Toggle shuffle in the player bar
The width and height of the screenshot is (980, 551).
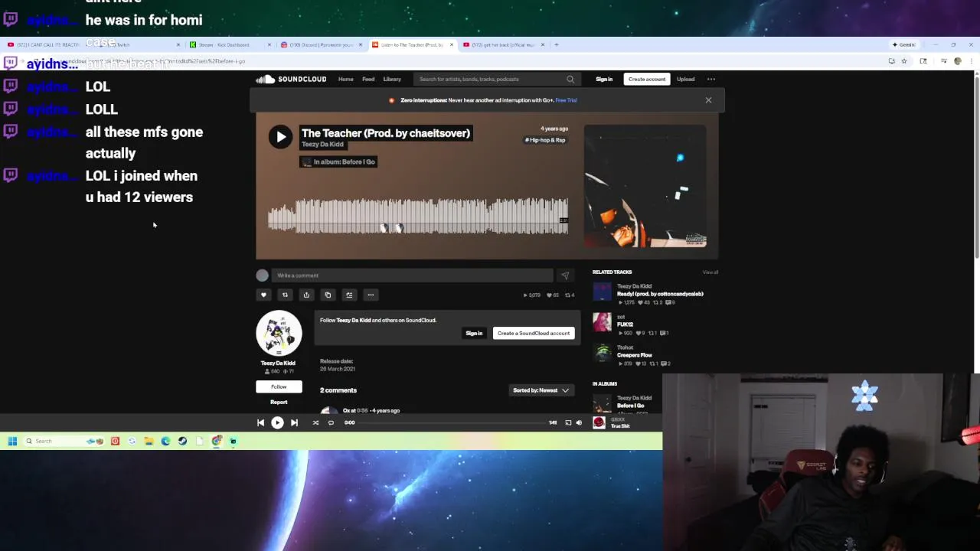click(x=315, y=422)
